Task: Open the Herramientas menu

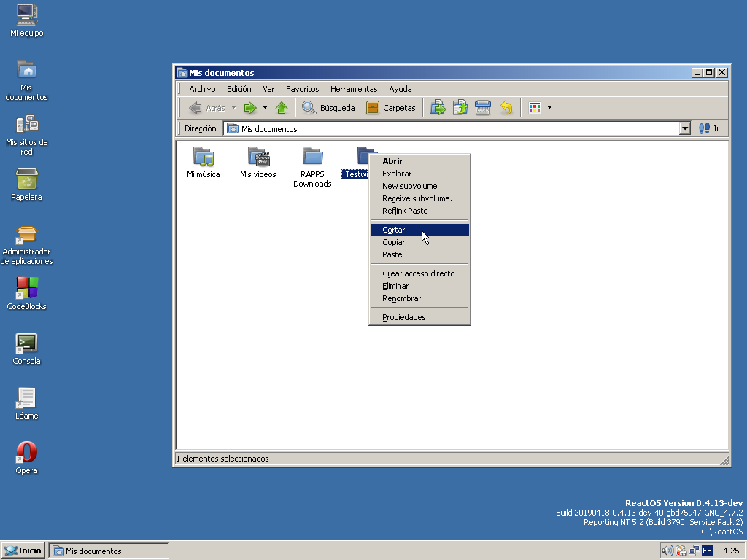Action: click(x=354, y=89)
